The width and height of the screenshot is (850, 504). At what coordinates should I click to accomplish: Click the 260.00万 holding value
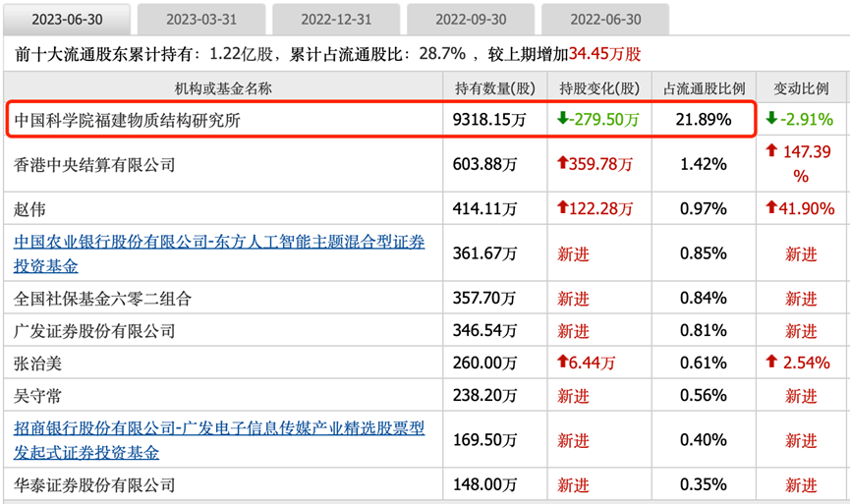[484, 363]
